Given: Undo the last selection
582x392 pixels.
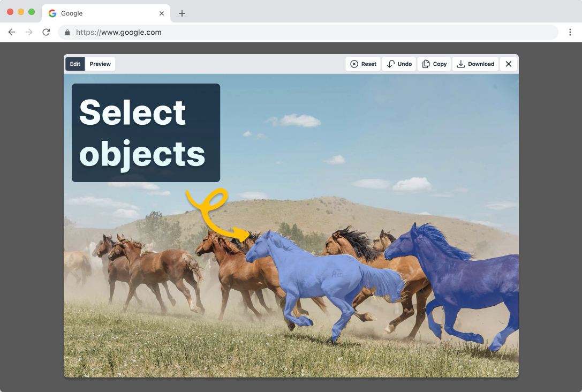Looking at the screenshot, I should pyautogui.click(x=399, y=64).
